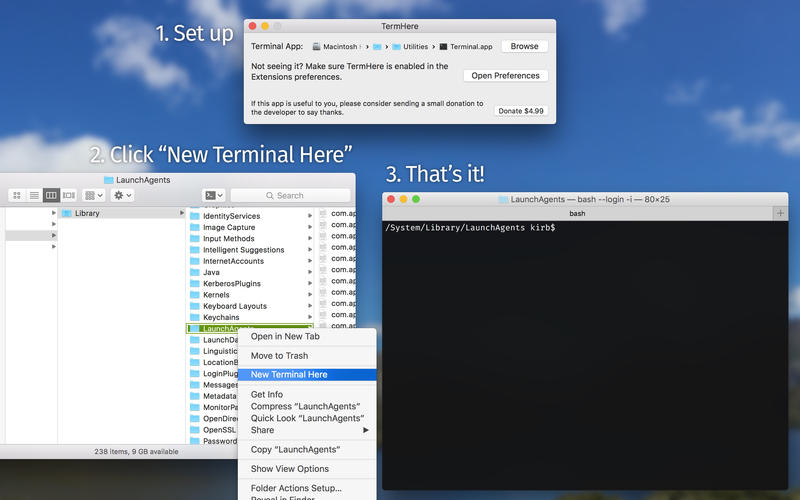
Task: Expand arrow next to IdentityServices
Action: pos(310,216)
